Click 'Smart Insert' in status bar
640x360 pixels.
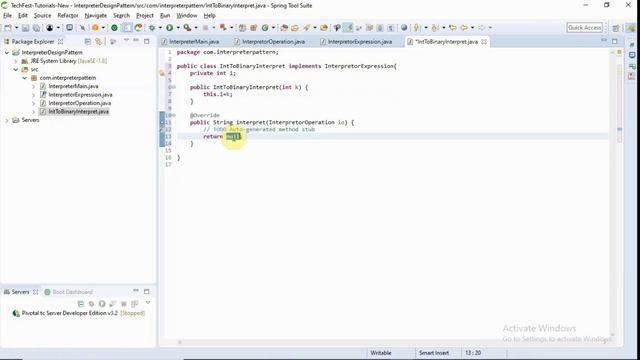[434, 353]
